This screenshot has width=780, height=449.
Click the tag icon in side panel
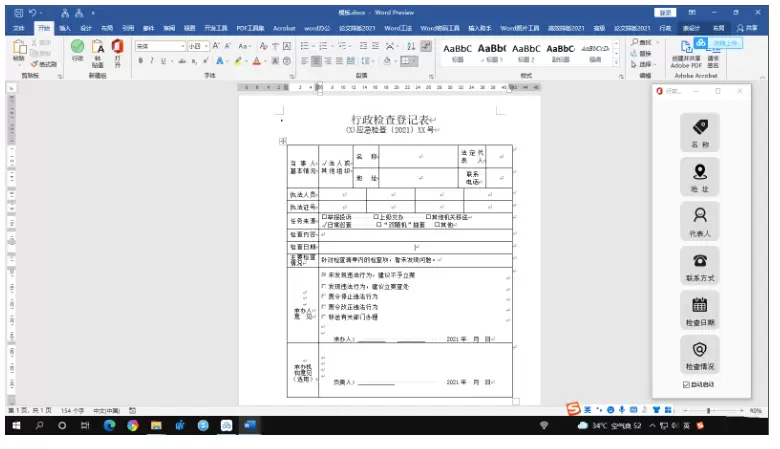(x=700, y=127)
